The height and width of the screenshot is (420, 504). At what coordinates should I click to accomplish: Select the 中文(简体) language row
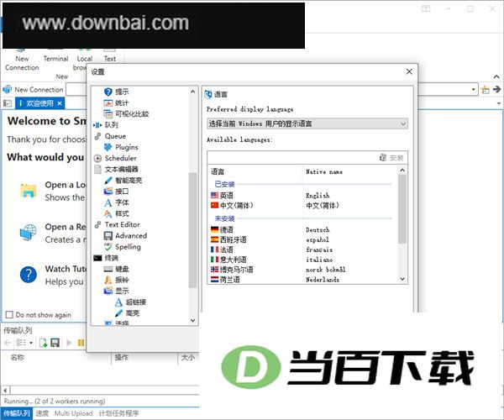pyautogui.click(x=302, y=205)
